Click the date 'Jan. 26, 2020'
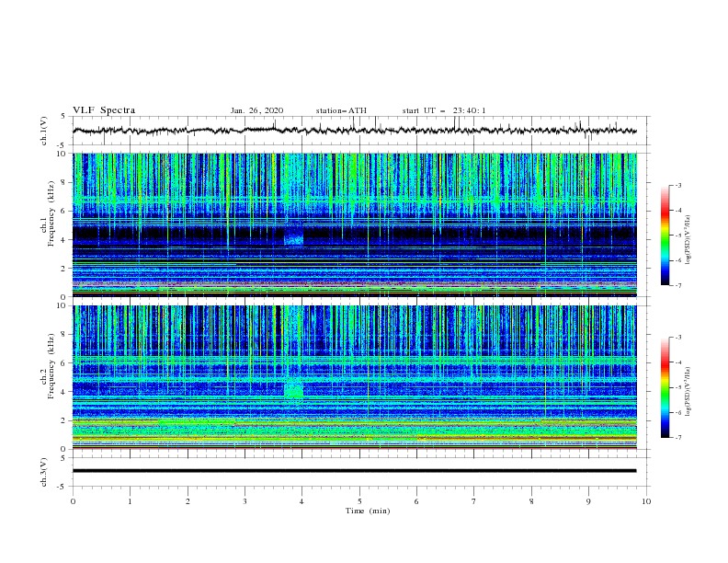Screen dimensions: 728x563 tap(256, 110)
